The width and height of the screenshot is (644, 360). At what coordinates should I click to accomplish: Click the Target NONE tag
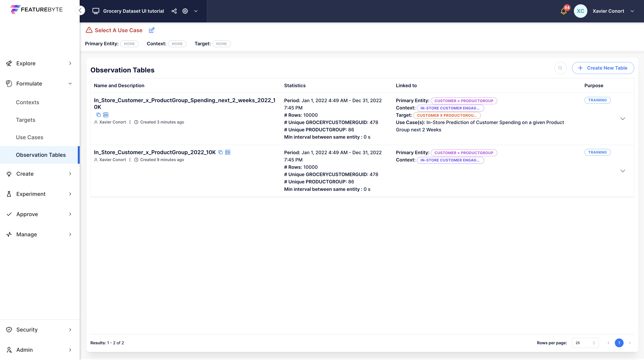(222, 44)
